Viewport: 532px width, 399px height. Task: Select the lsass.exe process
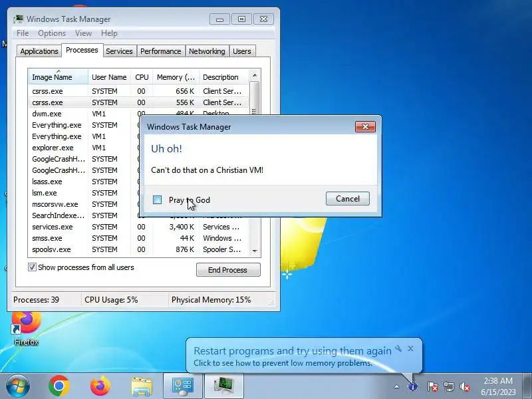(x=84, y=182)
